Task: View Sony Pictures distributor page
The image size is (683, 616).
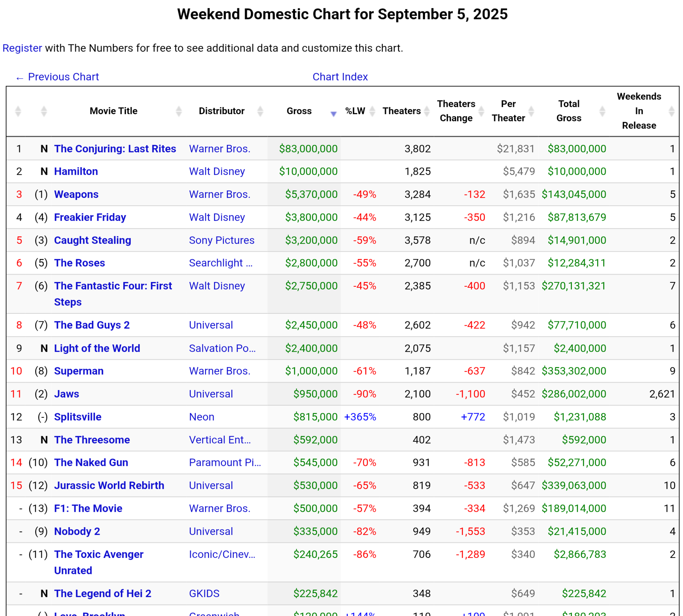Action: [x=222, y=240]
